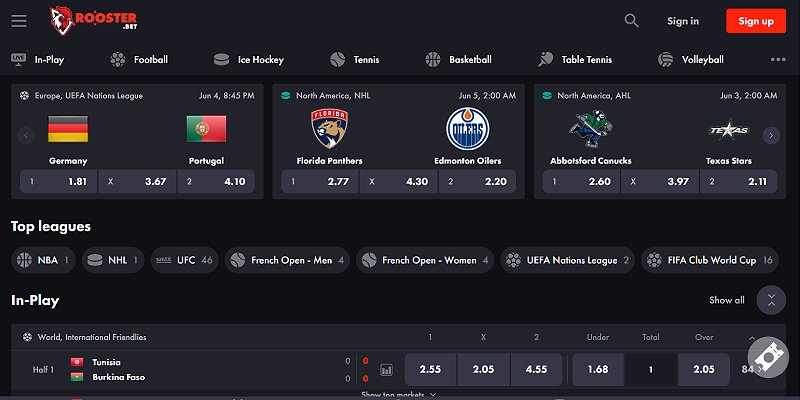
Task: Bet on Texas Stars at 2.11
Action: [x=738, y=181]
